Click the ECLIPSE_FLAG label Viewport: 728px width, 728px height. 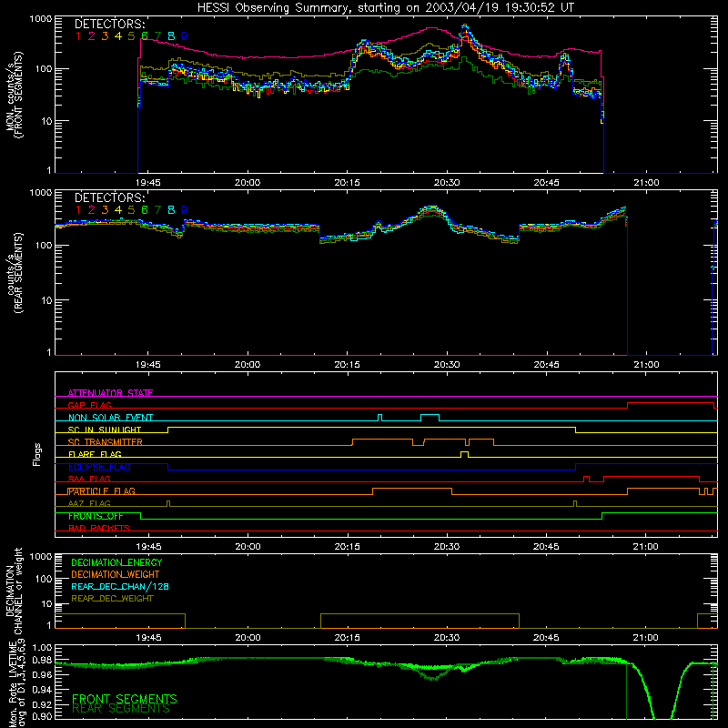(x=99, y=467)
